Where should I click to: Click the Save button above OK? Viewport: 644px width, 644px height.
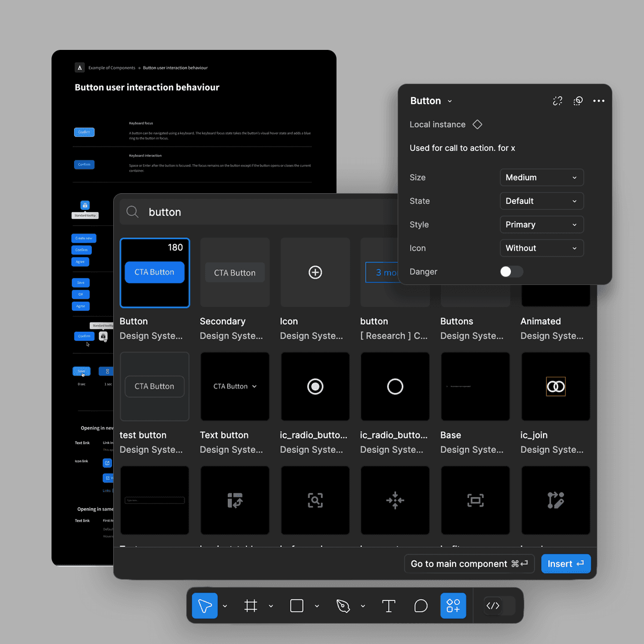[80, 283]
